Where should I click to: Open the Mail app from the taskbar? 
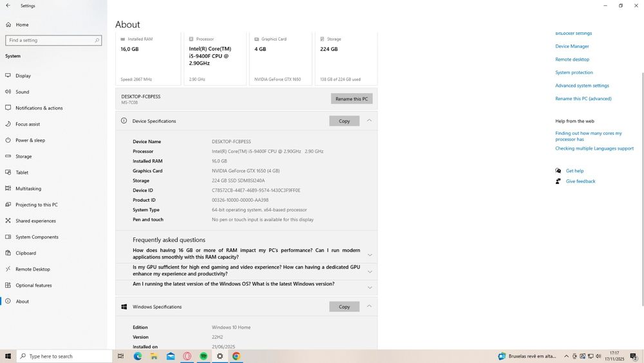(171, 356)
